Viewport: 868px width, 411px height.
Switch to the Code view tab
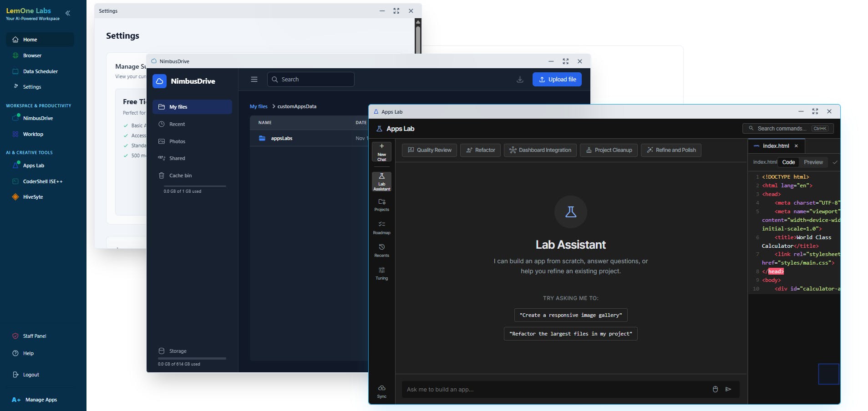click(788, 162)
